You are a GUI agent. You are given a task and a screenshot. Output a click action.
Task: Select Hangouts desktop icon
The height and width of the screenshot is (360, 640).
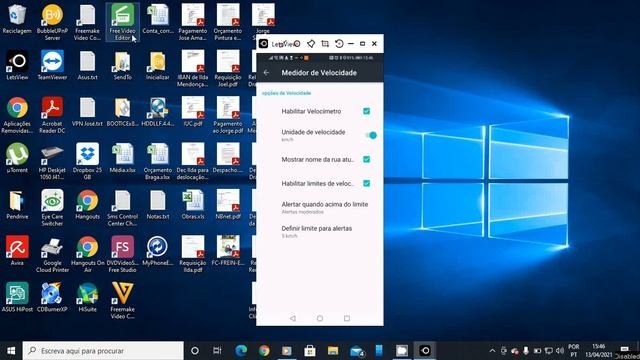click(x=87, y=204)
